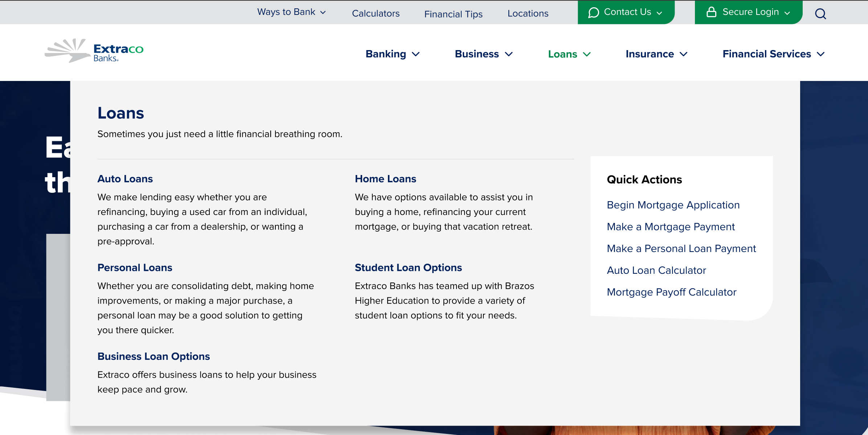The width and height of the screenshot is (868, 435).
Task: Click Begin Mortgage Application quick action
Action: (673, 205)
